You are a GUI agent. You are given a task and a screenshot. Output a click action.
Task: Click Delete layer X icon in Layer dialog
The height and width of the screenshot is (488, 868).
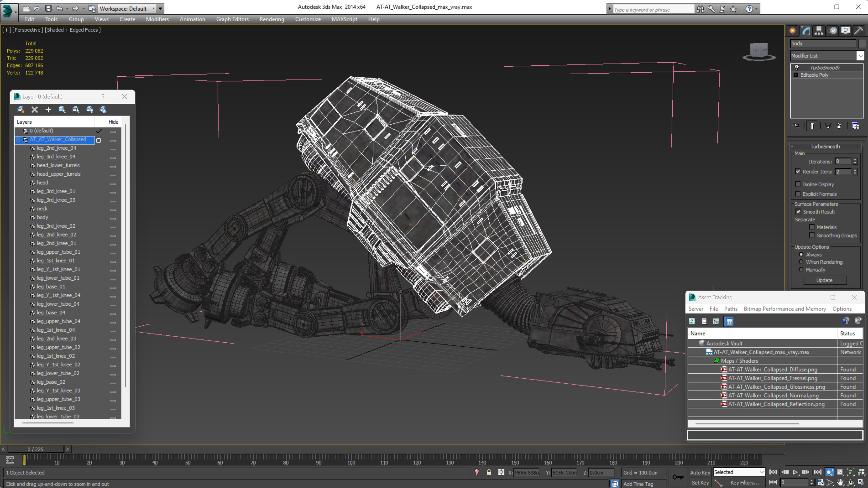(x=35, y=109)
